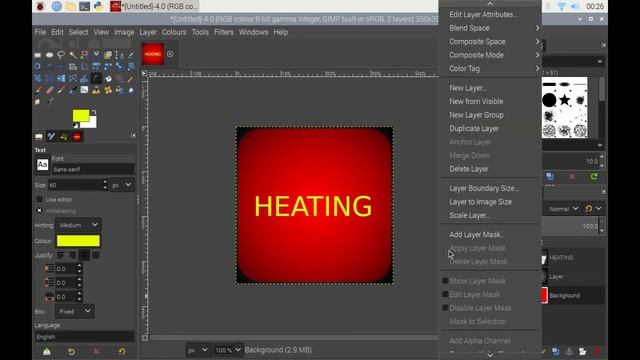Screen dimensions: 640x360
Task: Expand Color Tag submenu
Action: pos(491,68)
